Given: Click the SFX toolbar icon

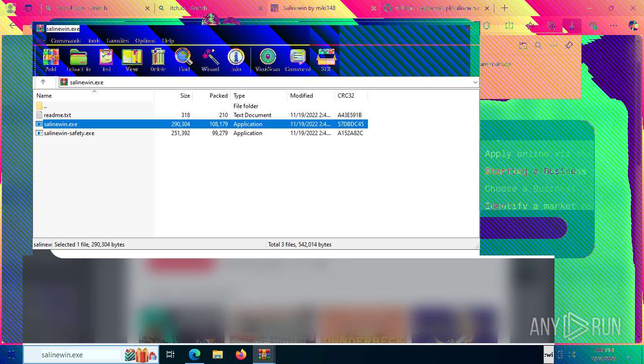Looking at the screenshot, I should click(326, 60).
